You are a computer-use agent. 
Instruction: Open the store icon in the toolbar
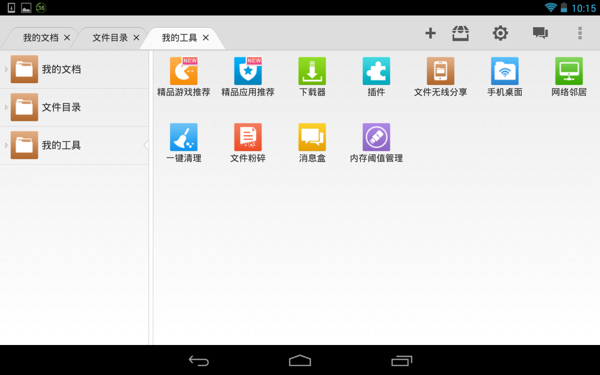pos(460,33)
